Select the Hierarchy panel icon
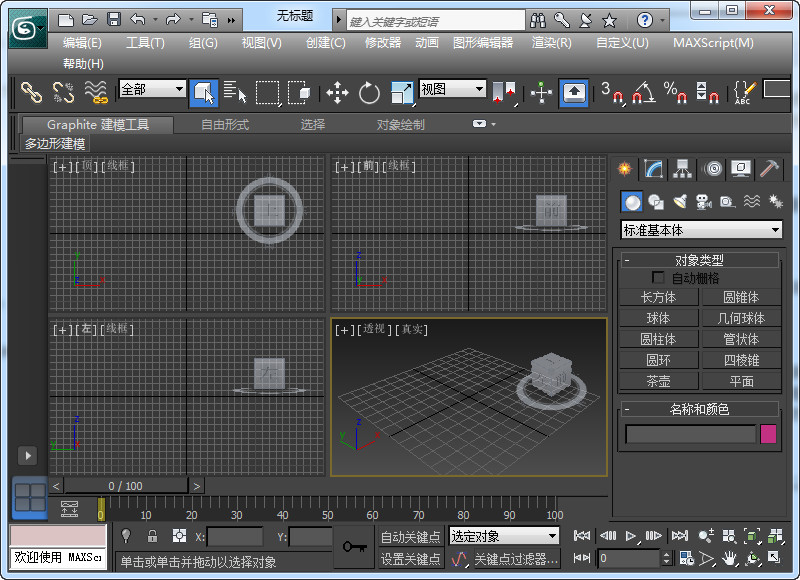The width and height of the screenshot is (800, 580). [x=680, y=168]
